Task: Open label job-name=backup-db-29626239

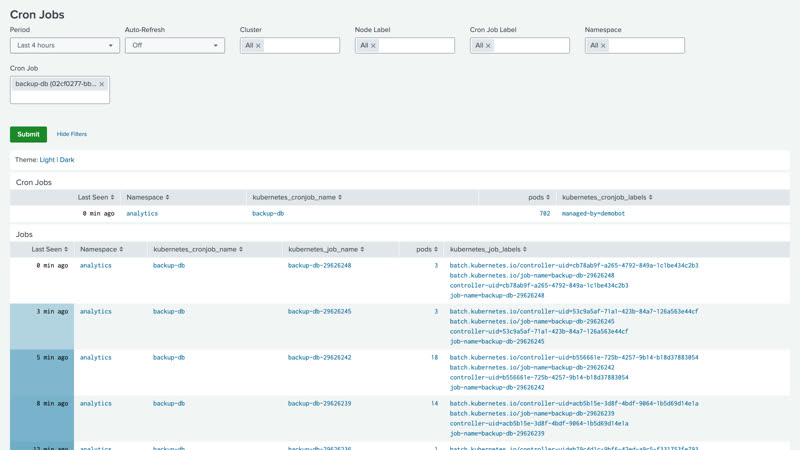Action: 497,433
